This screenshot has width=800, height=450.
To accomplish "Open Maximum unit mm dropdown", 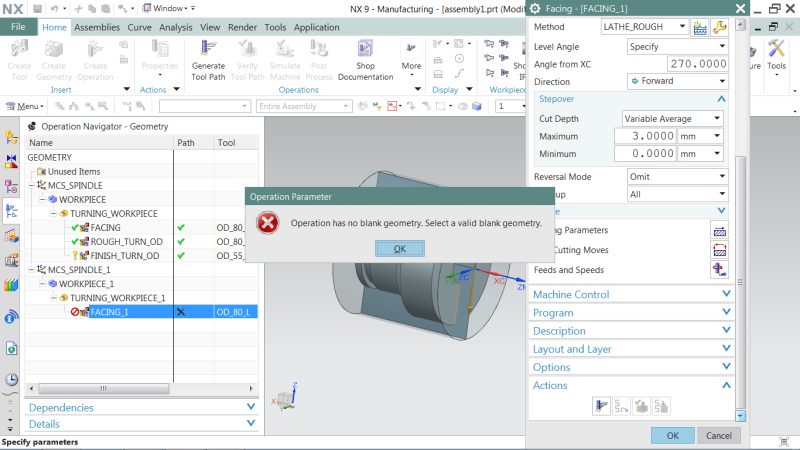I will tap(701, 136).
